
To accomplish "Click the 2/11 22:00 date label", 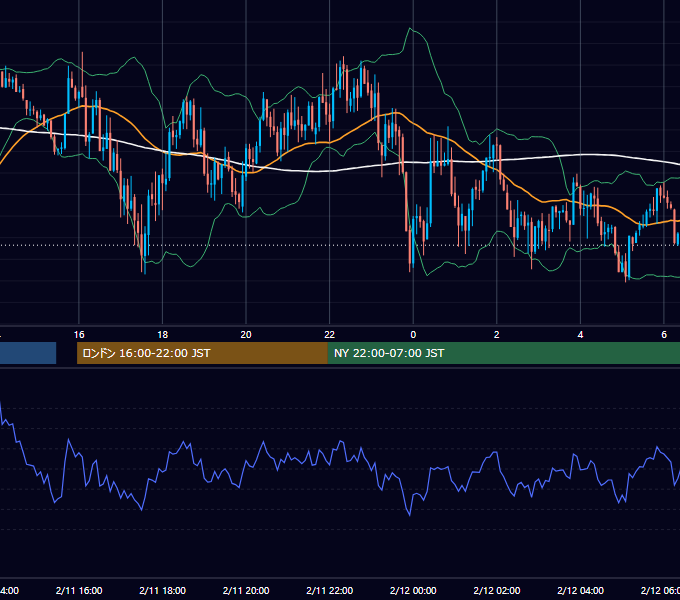I will [330, 591].
